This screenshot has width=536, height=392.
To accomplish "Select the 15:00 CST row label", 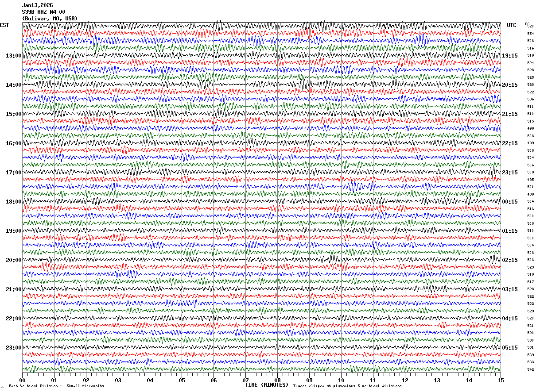I will (x=13, y=114).
